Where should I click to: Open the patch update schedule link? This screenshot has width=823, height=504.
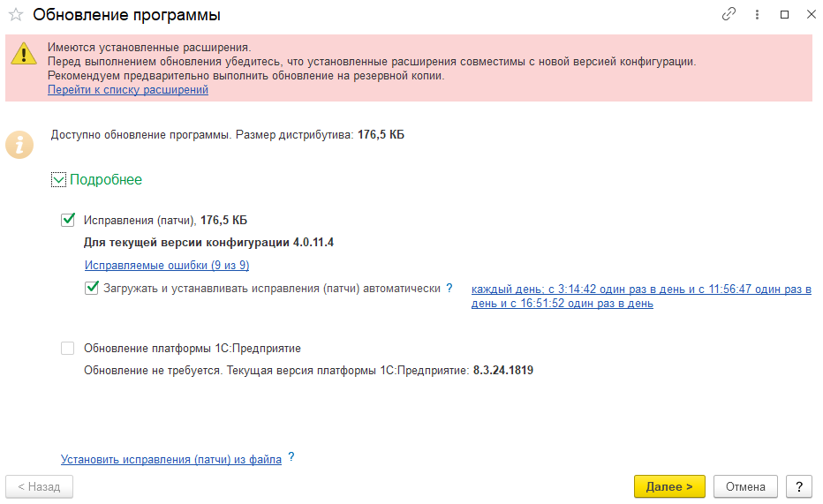(640, 297)
